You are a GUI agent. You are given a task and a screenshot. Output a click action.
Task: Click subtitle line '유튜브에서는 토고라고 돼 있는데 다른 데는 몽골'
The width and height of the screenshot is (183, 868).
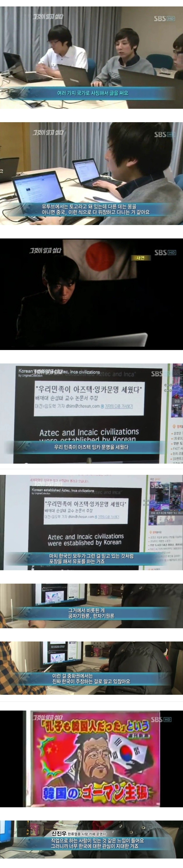[x=89, y=206]
